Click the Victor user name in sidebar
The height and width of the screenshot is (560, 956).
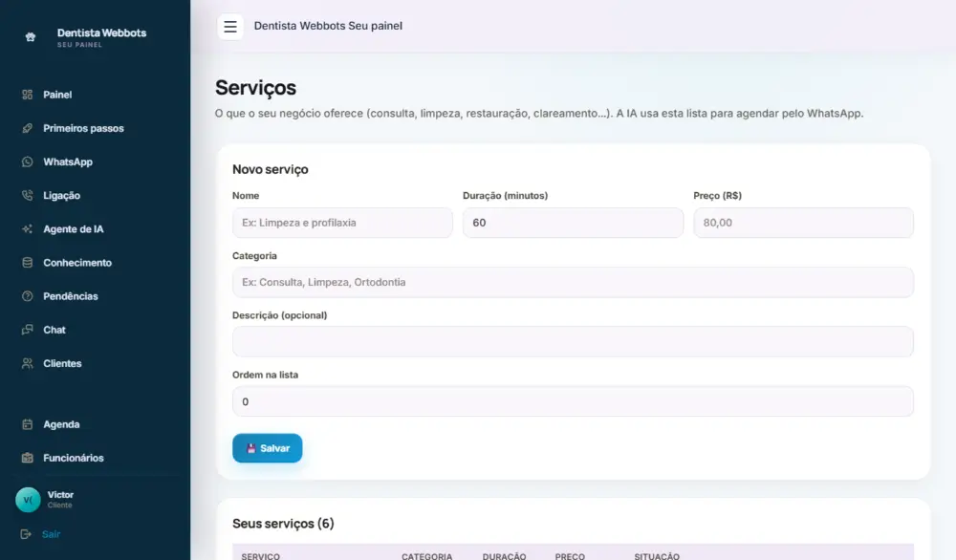click(60, 495)
